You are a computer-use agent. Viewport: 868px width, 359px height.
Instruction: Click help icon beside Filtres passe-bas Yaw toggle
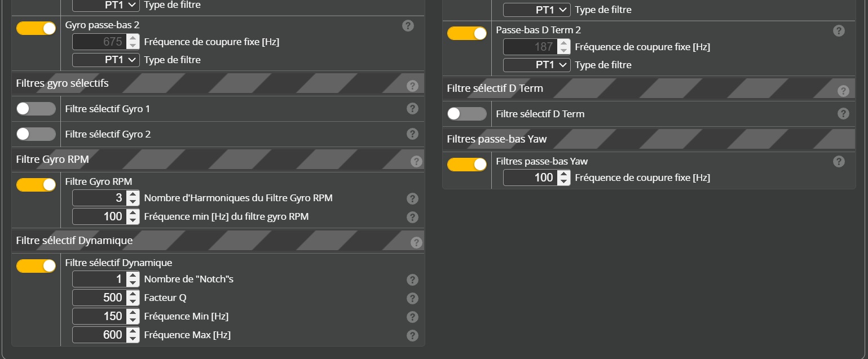(x=839, y=162)
